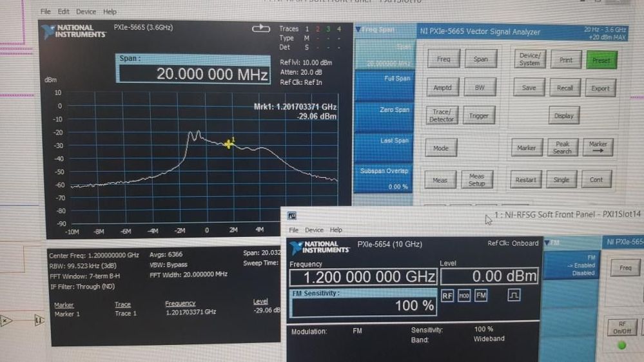Click the Span button on analyzer keypad
This screenshot has width=644, height=362.
coord(480,59)
